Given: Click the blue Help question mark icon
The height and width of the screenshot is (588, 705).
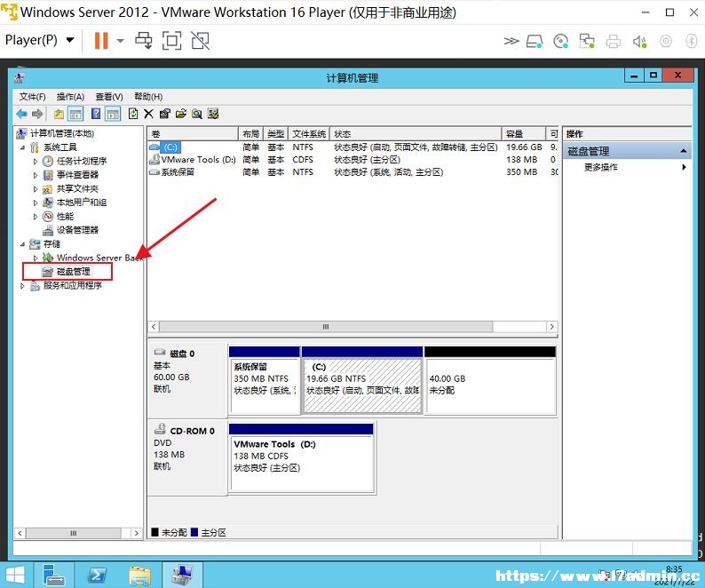Looking at the screenshot, I should tap(96, 114).
